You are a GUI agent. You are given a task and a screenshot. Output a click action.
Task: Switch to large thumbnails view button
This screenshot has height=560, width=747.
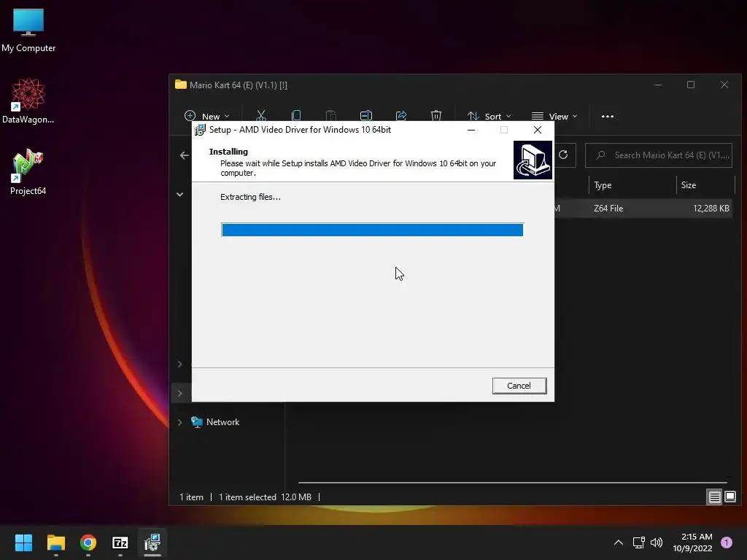point(729,497)
